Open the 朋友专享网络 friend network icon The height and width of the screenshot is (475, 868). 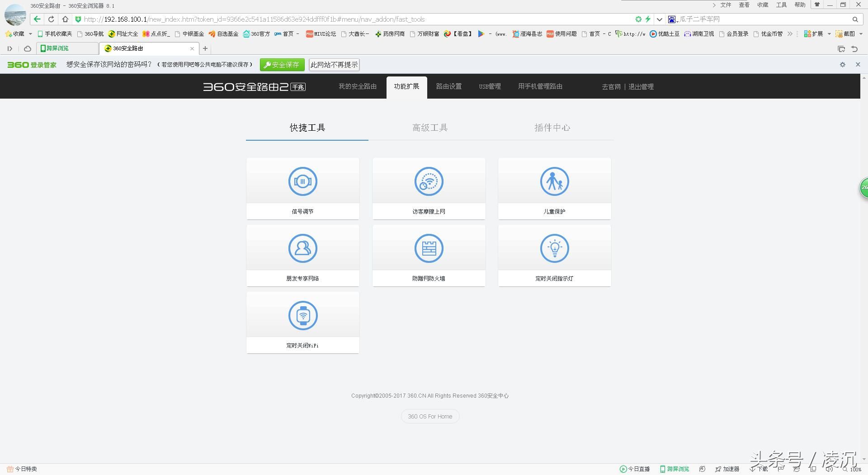(x=302, y=248)
